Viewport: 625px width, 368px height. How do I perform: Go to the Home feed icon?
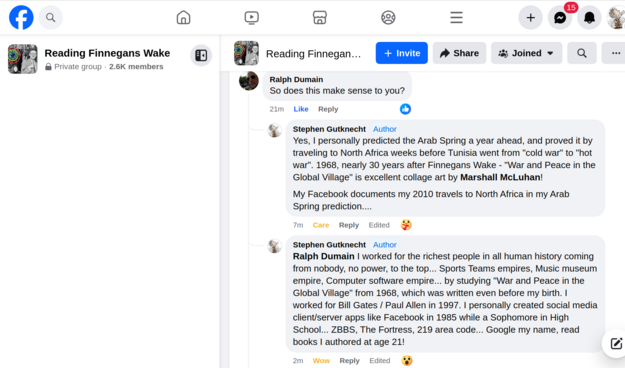183,18
